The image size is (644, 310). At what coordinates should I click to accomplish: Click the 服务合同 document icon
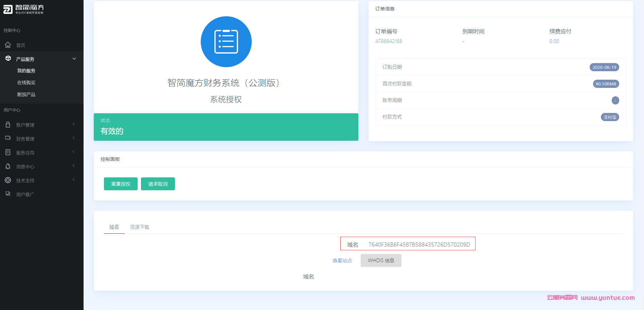pos(8,152)
